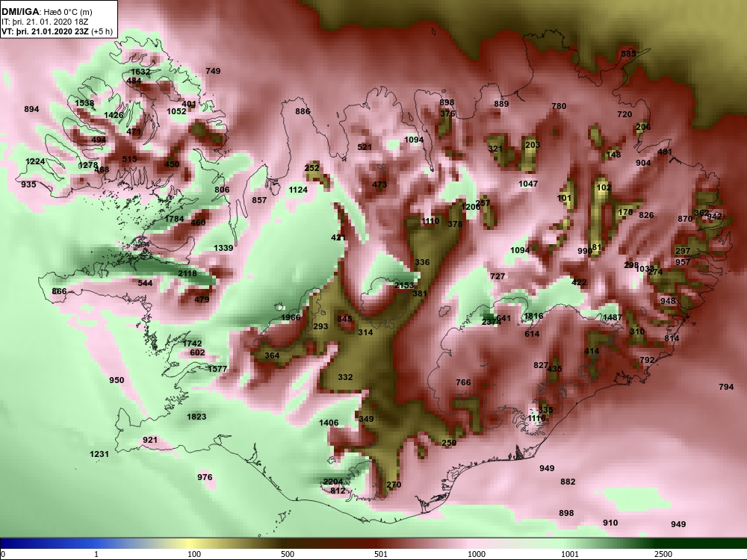Screen dimensions: 747x560
Task: Select the map value 585
Action: [628, 54]
